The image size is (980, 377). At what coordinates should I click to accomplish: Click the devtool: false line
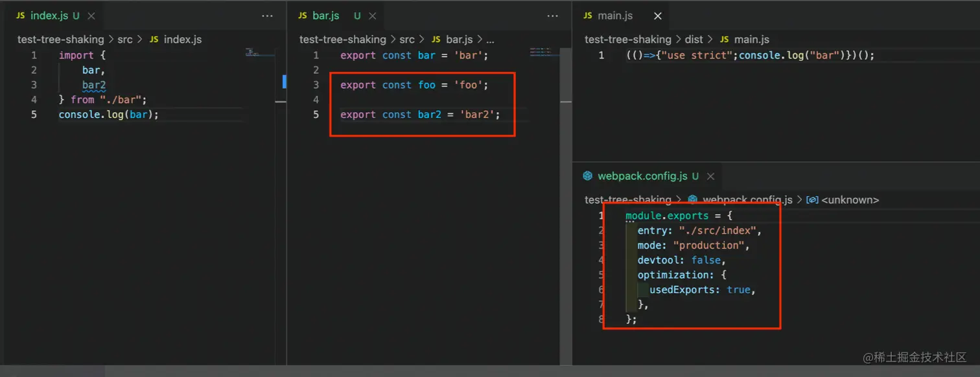coord(682,260)
